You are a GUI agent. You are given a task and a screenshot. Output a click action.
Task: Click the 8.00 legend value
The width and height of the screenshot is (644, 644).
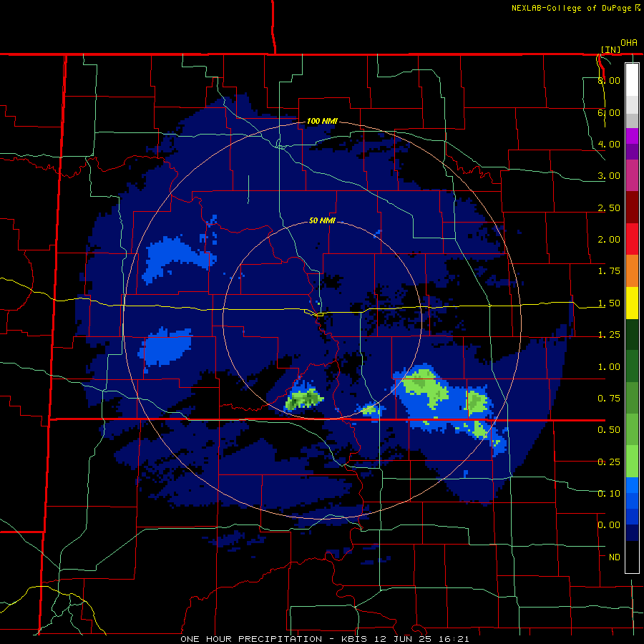pos(609,80)
